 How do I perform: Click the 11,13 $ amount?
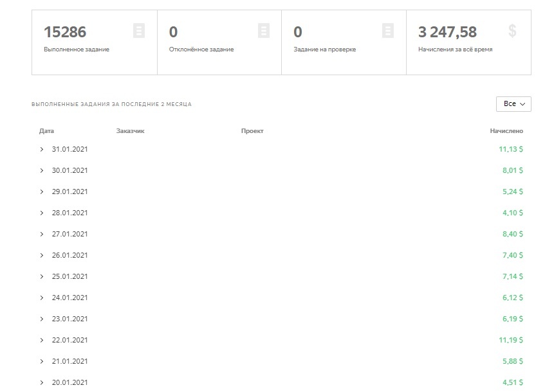[x=510, y=149]
